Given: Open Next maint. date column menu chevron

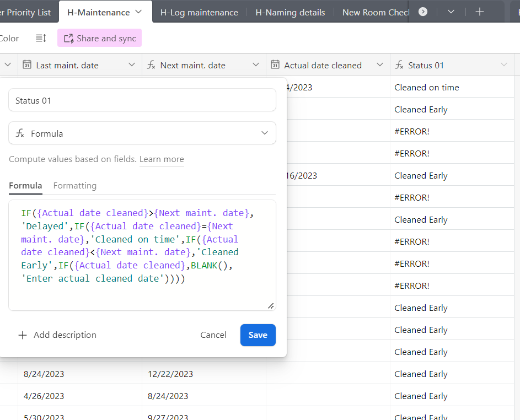Looking at the screenshot, I should (x=256, y=64).
